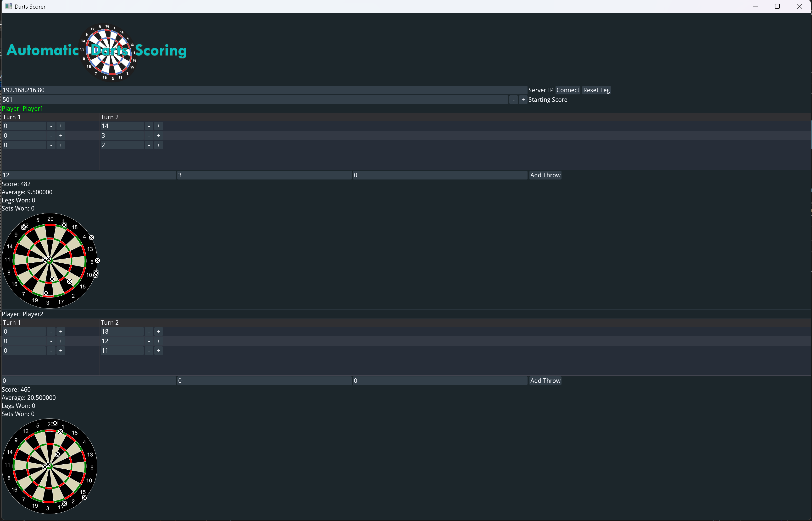
Task: Click Player2 Turn 2 value 12 field
Action: pos(122,341)
